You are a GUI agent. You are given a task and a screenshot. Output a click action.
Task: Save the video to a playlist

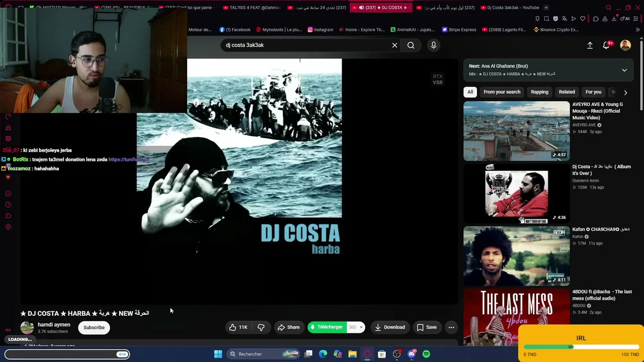pyautogui.click(x=427, y=327)
